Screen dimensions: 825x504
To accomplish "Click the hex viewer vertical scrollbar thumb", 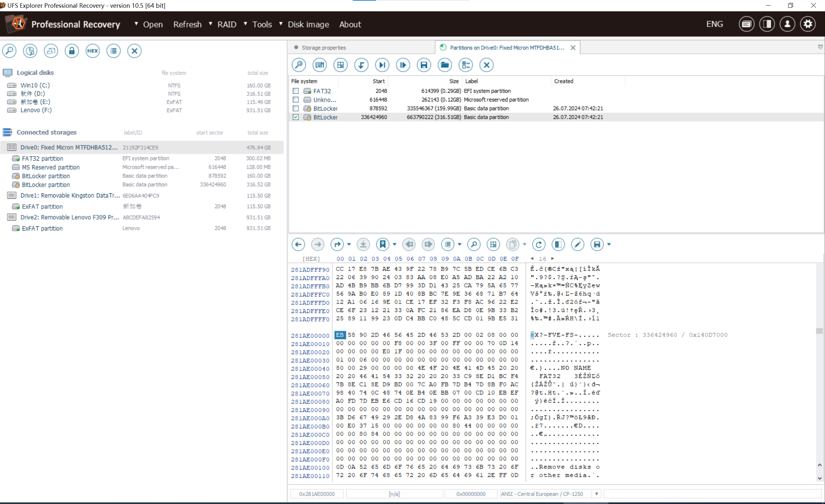I will 819,331.
